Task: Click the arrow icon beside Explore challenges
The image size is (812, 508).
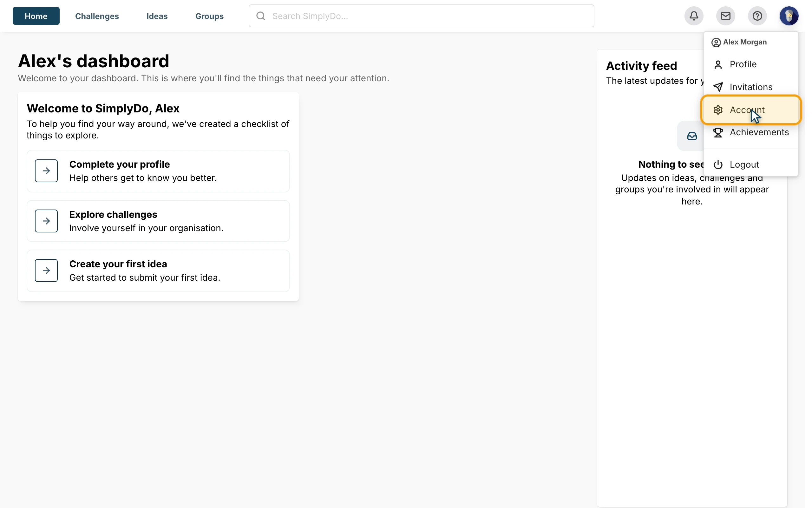Action: pos(46,221)
